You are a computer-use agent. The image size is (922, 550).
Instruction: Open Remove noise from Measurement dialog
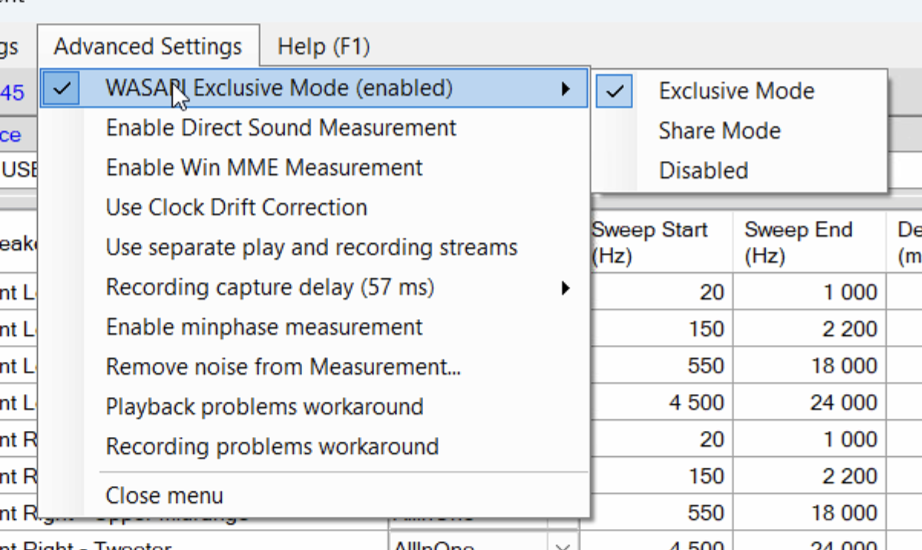point(283,367)
